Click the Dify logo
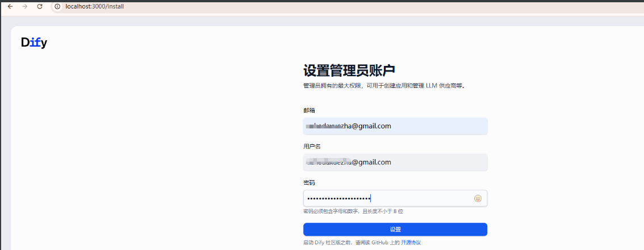 pos(34,43)
